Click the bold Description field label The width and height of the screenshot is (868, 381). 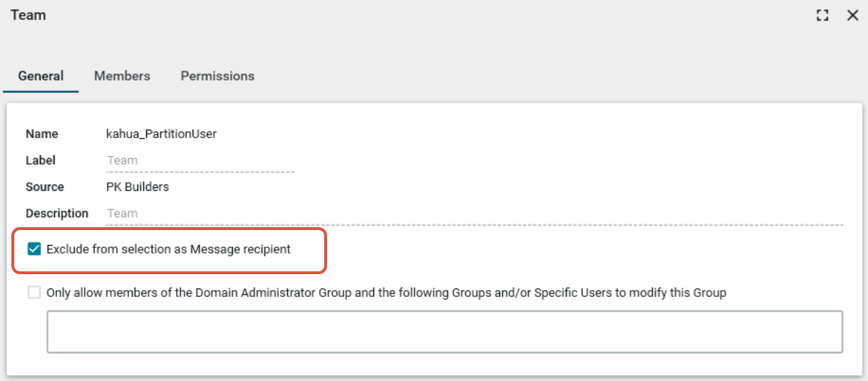[57, 214]
